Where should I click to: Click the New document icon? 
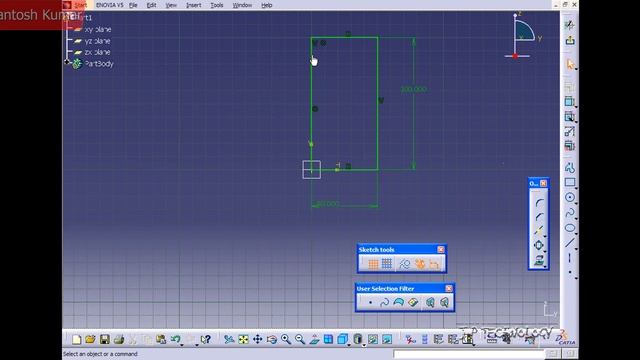coord(77,340)
